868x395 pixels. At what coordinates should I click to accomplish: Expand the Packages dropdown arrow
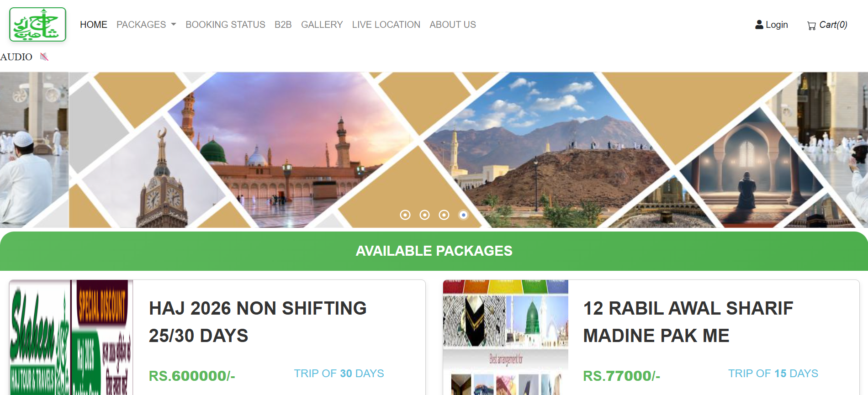coord(174,25)
